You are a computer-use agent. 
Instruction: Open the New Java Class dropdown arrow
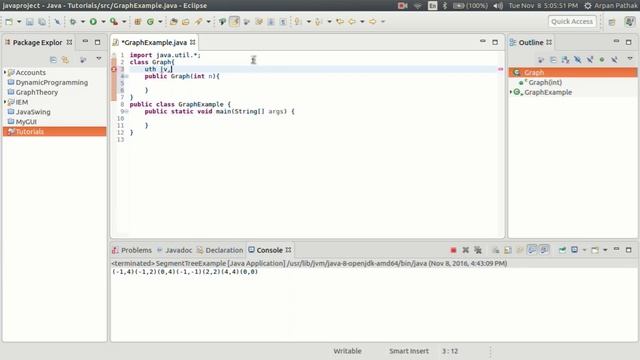pos(160,22)
